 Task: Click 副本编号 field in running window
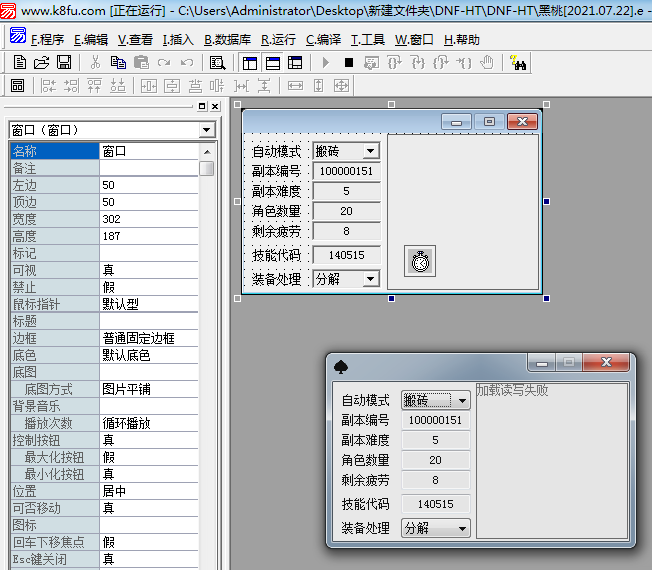point(435,421)
